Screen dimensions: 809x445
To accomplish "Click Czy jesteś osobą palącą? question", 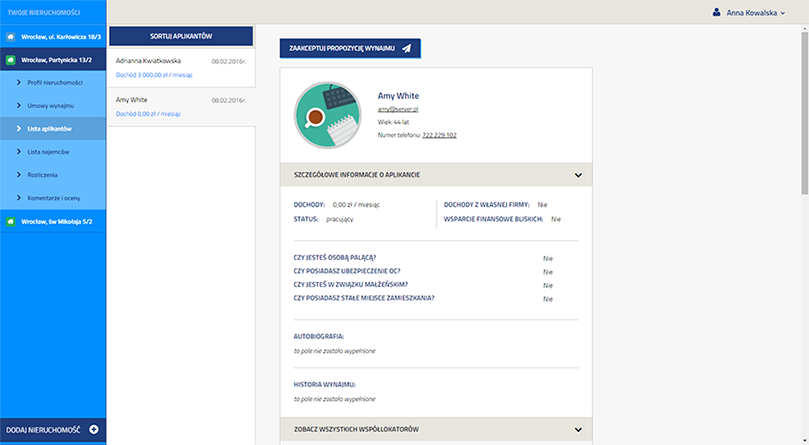I will pos(335,258).
